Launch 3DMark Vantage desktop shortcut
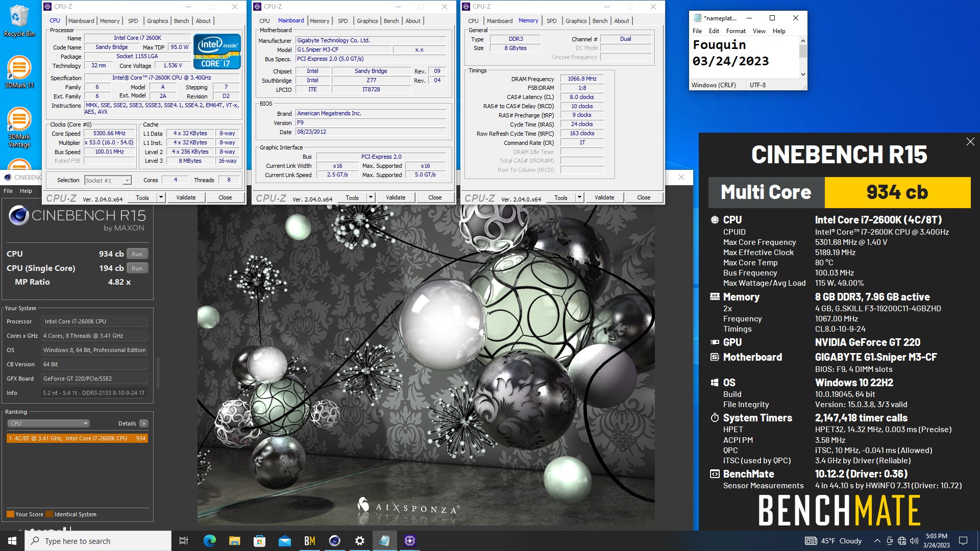 coord(19,128)
